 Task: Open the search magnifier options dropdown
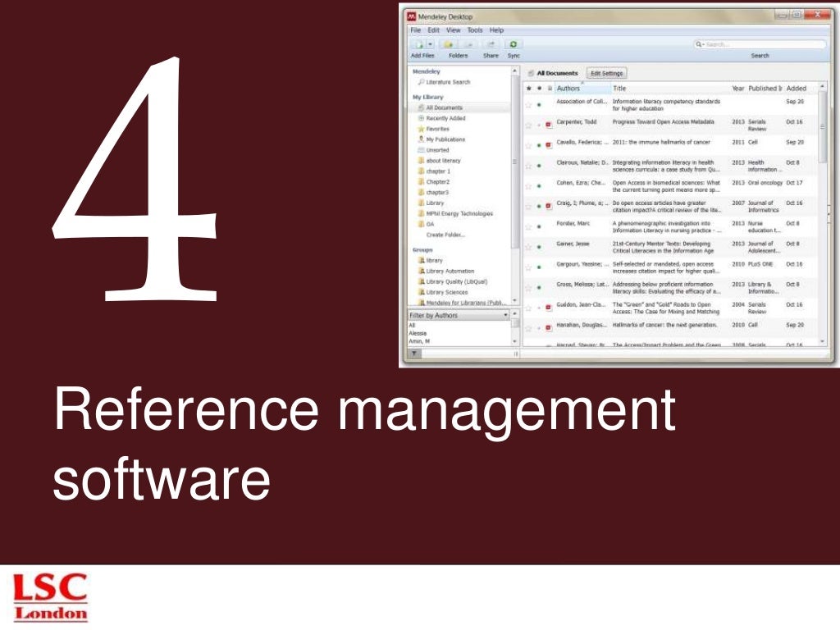pyautogui.click(x=700, y=44)
